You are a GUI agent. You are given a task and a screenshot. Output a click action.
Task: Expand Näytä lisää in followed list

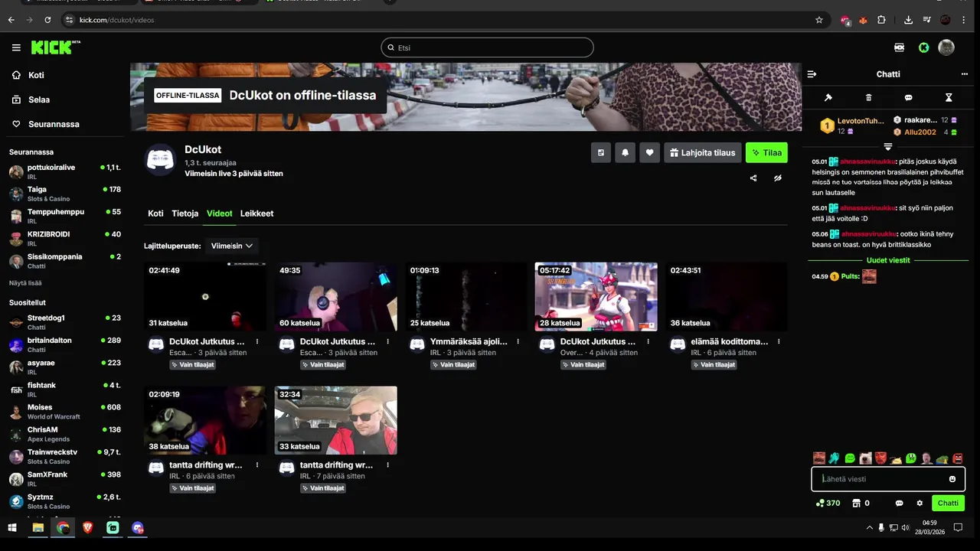click(25, 283)
